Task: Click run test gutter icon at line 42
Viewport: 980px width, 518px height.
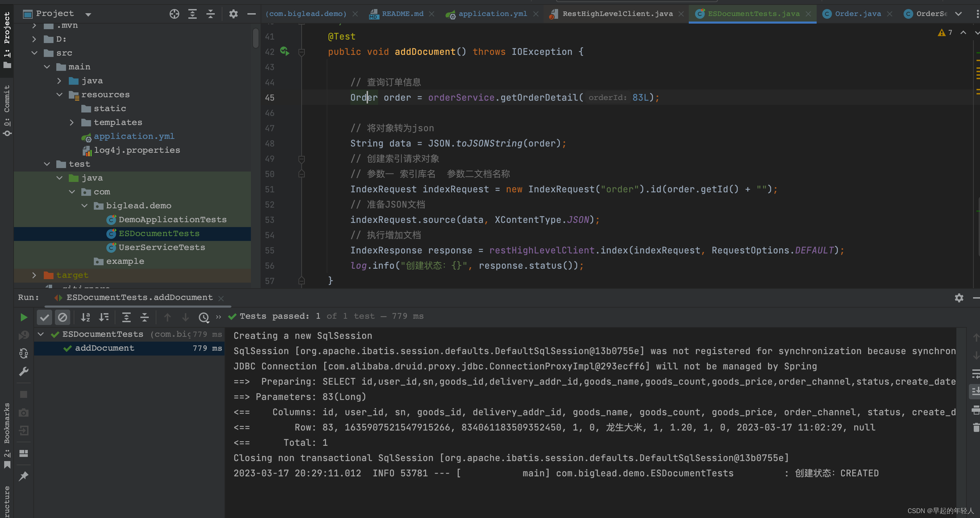Action: click(285, 51)
